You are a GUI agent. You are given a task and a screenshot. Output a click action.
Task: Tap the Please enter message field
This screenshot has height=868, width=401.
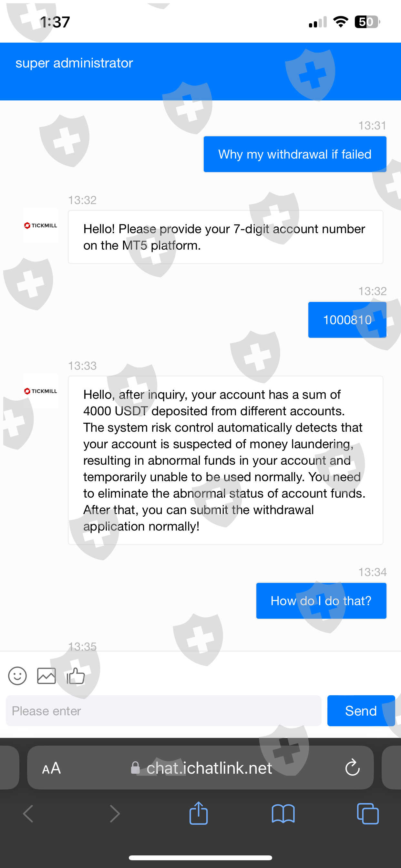tap(163, 711)
